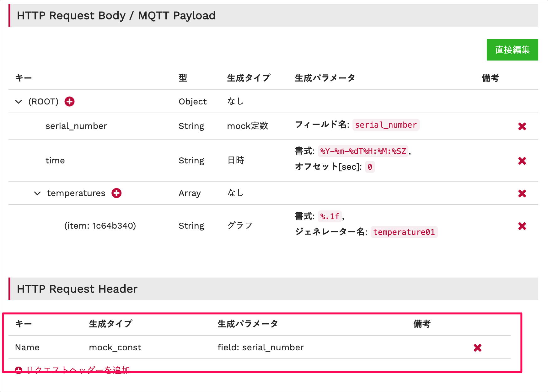548x392 pixels.
Task: Select the time key cell
Action: [x=55, y=161]
